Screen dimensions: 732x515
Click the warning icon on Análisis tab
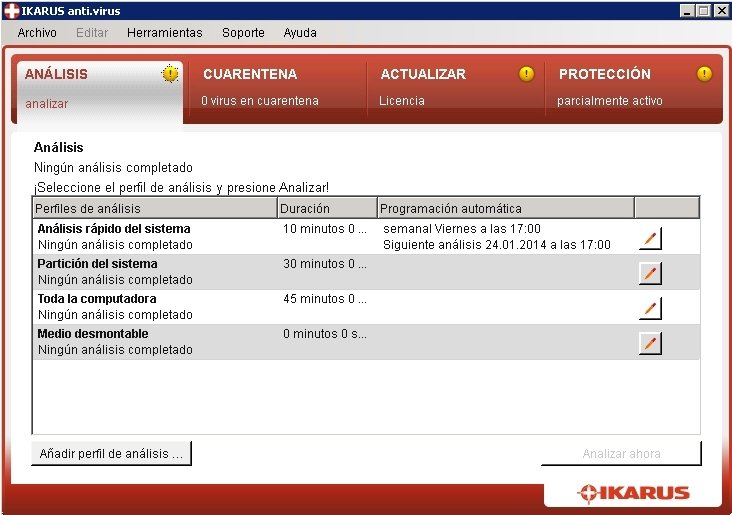[170, 74]
